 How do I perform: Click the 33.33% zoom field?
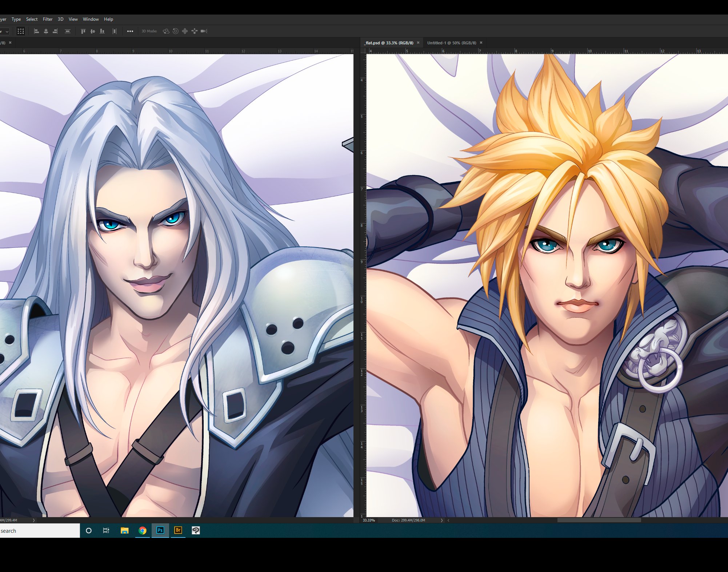point(369,520)
